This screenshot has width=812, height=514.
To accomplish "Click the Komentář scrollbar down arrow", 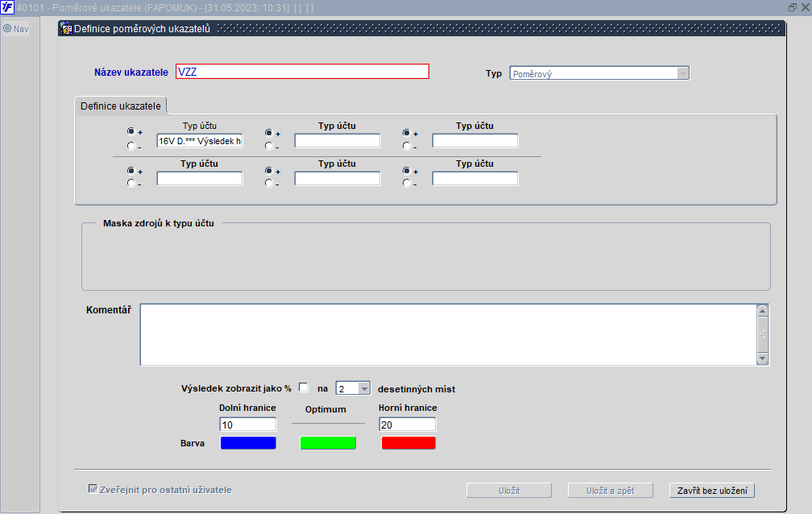I will pos(762,359).
